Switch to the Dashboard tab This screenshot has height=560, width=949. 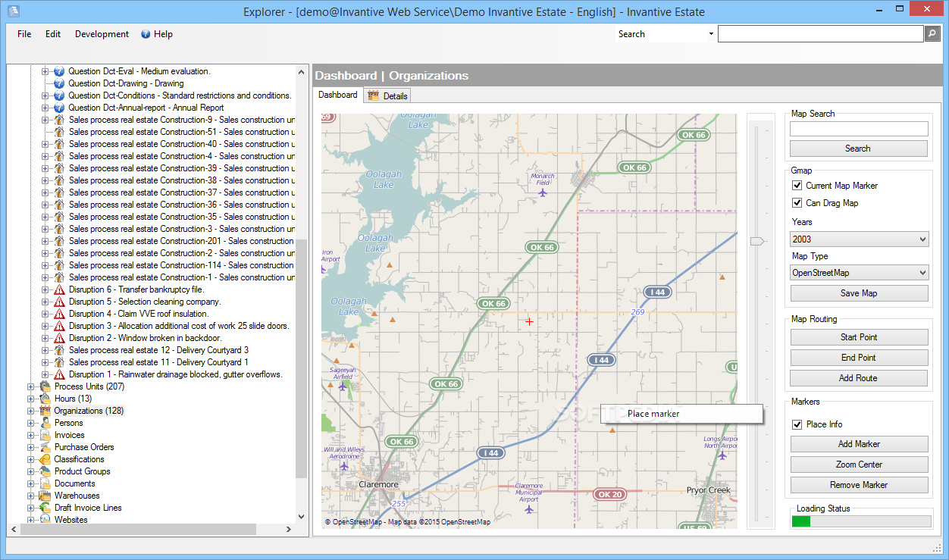point(338,95)
